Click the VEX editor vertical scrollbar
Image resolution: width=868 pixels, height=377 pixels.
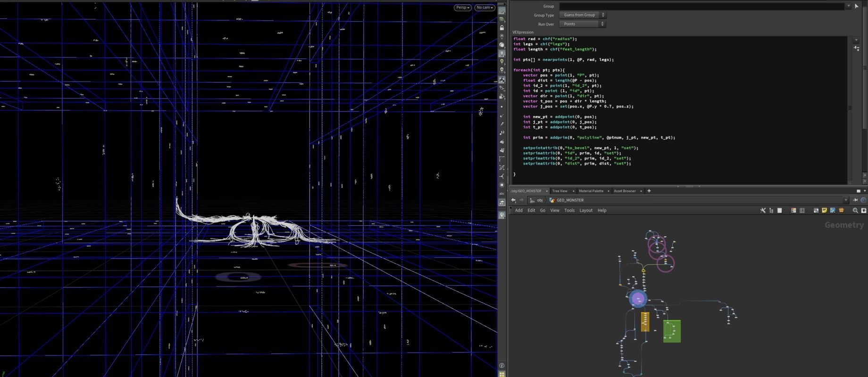(850, 107)
